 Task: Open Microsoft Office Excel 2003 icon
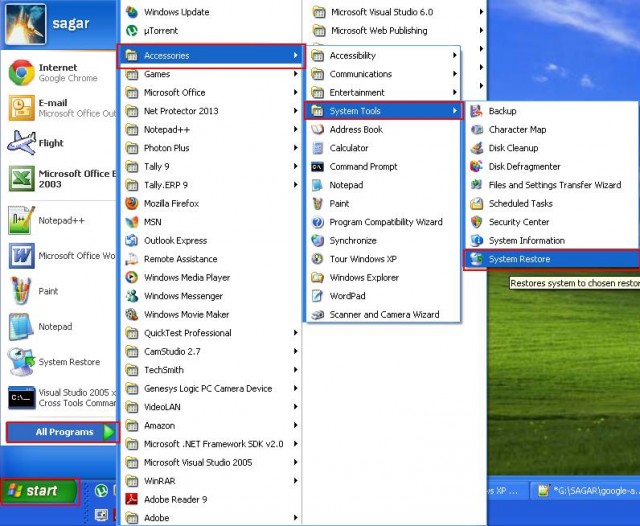coord(21,178)
